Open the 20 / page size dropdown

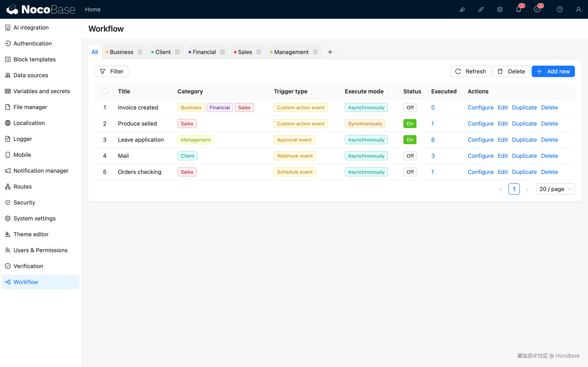point(555,189)
